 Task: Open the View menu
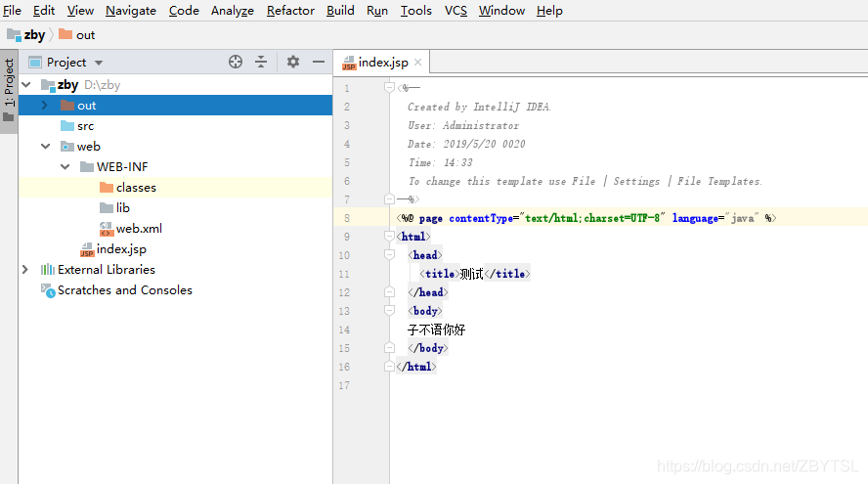click(80, 11)
